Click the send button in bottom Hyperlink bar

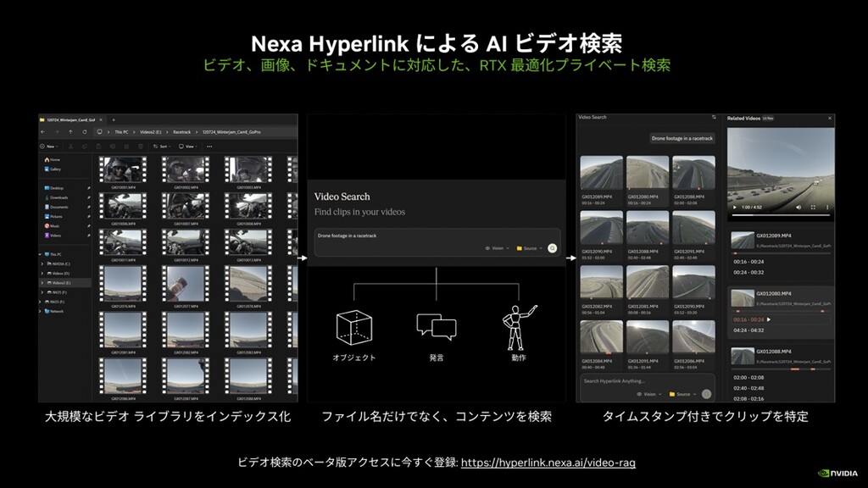point(706,394)
